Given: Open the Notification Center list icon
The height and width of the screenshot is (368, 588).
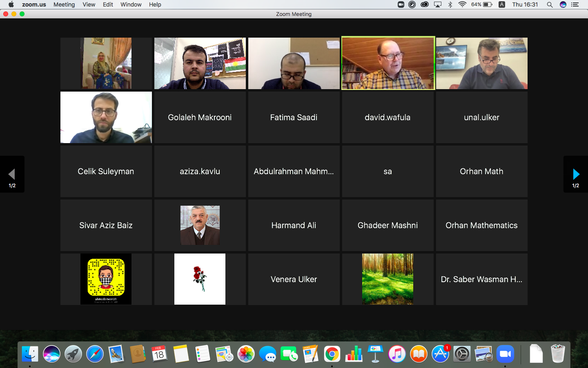Looking at the screenshot, I should pyautogui.click(x=575, y=4).
